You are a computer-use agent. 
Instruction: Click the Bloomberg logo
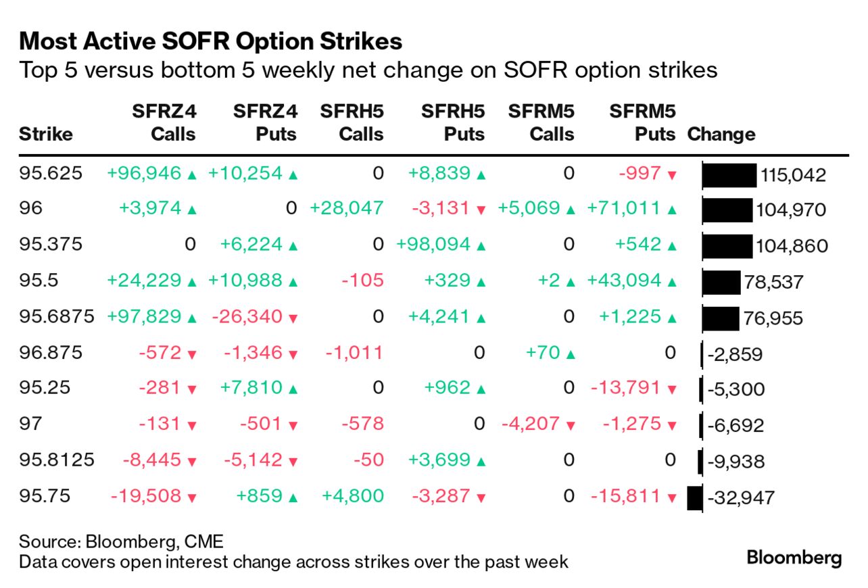coord(794,558)
